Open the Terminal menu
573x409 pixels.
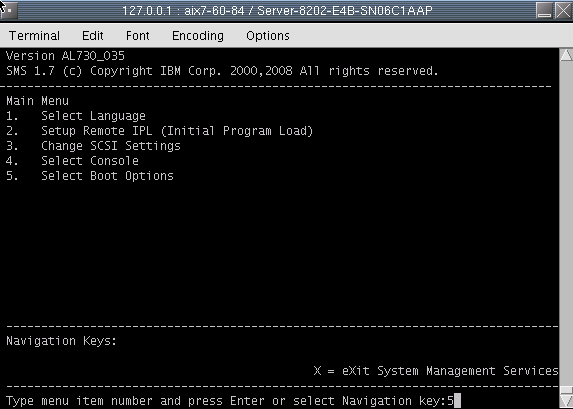coord(34,36)
